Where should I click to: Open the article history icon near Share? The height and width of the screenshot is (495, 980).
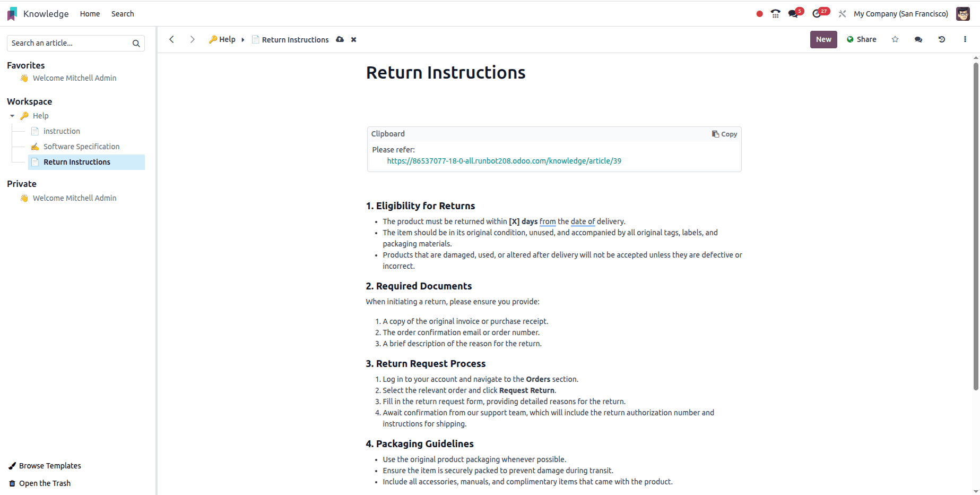pos(942,39)
